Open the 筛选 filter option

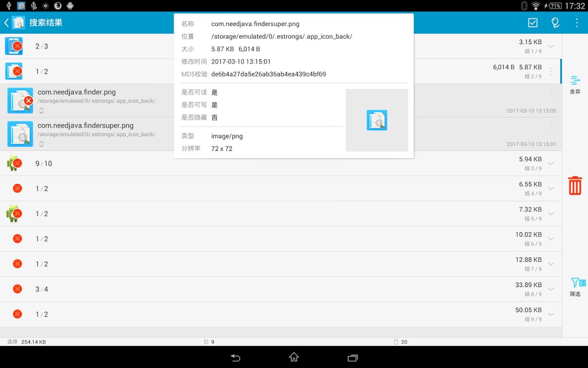[x=576, y=287]
